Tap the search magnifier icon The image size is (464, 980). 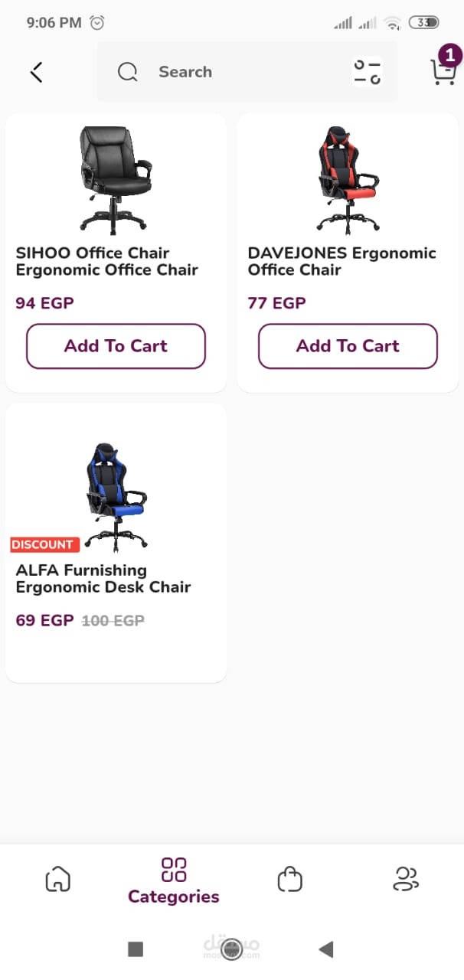click(x=127, y=72)
